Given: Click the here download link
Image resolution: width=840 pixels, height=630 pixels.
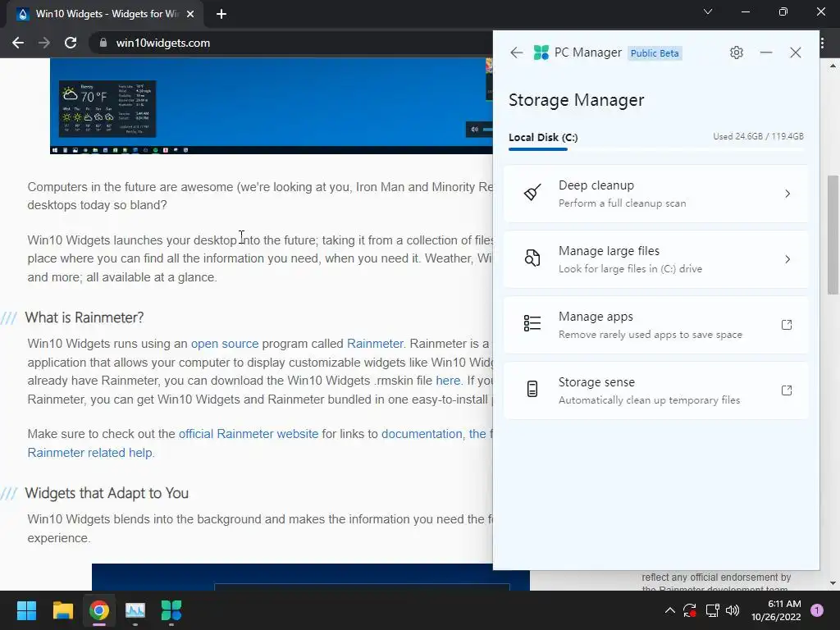Looking at the screenshot, I should [448, 381].
